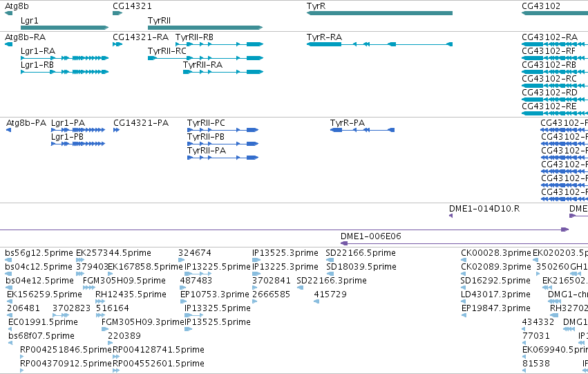588x374 pixels.
Task: Click the Atg8b-PA protein label
Action: [x=26, y=123]
